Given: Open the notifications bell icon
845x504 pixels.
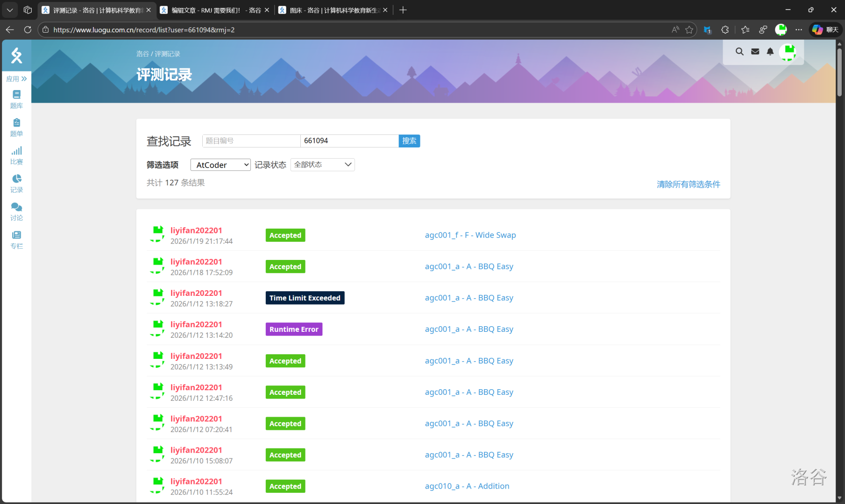Looking at the screenshot, I should 770,52.
